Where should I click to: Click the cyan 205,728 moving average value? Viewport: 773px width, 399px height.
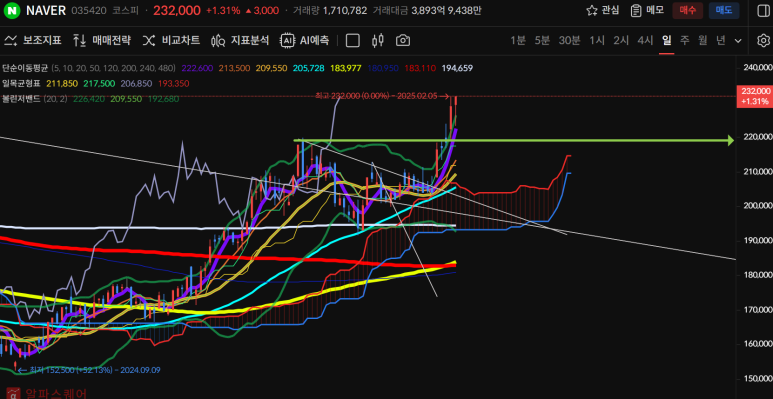pyautogui.click(x=309, y=68)
